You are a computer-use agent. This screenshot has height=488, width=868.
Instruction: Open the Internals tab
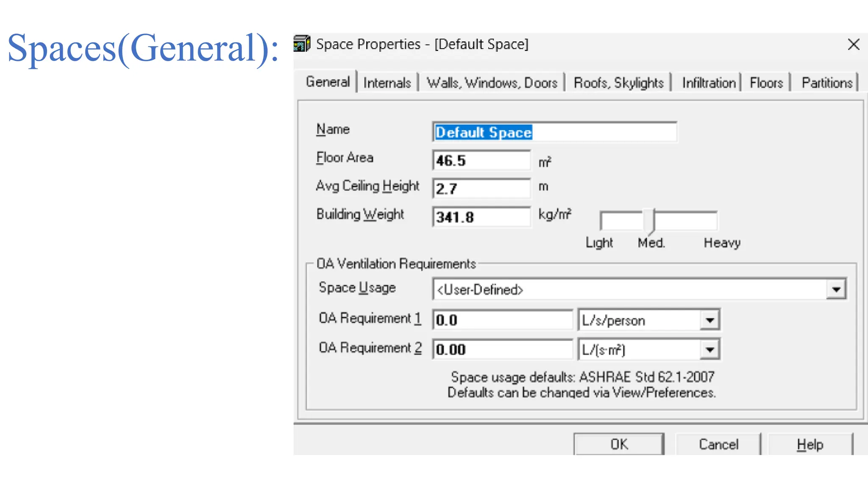point(387,83)
